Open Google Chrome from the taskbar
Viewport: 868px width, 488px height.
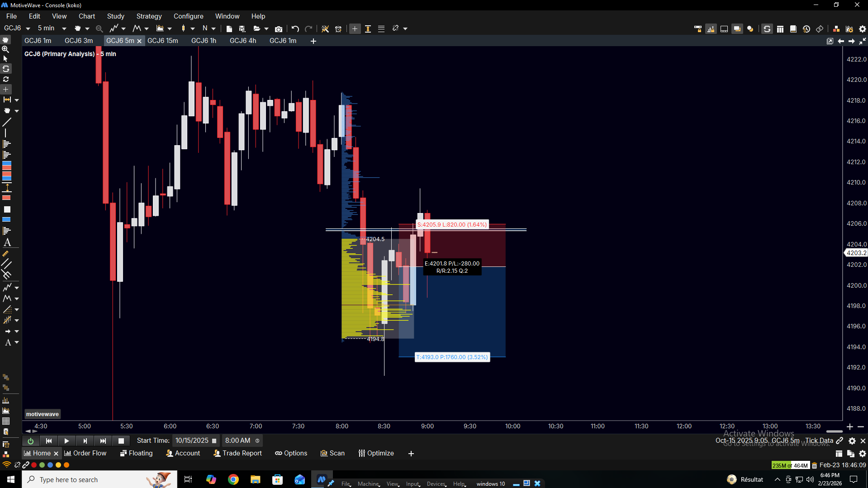pos(233,479)
